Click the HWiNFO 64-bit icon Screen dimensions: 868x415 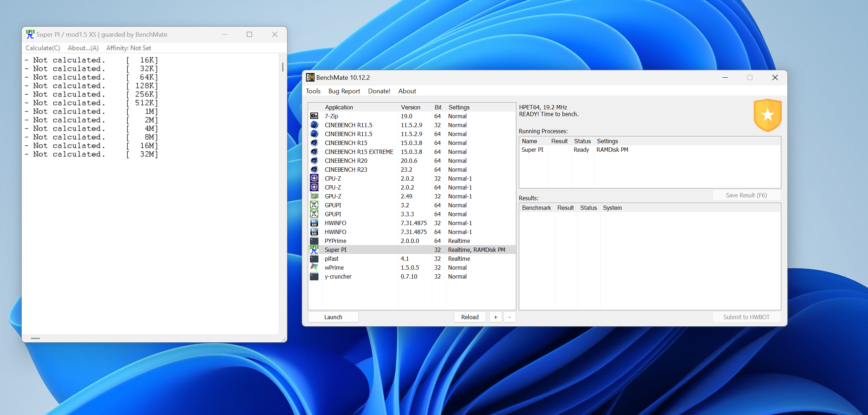point(314,232)
